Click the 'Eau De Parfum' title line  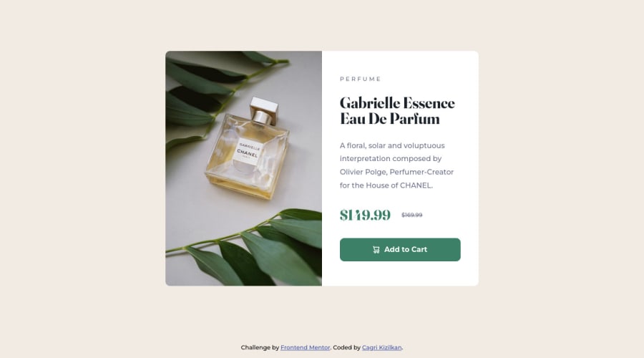click(390, 119)
